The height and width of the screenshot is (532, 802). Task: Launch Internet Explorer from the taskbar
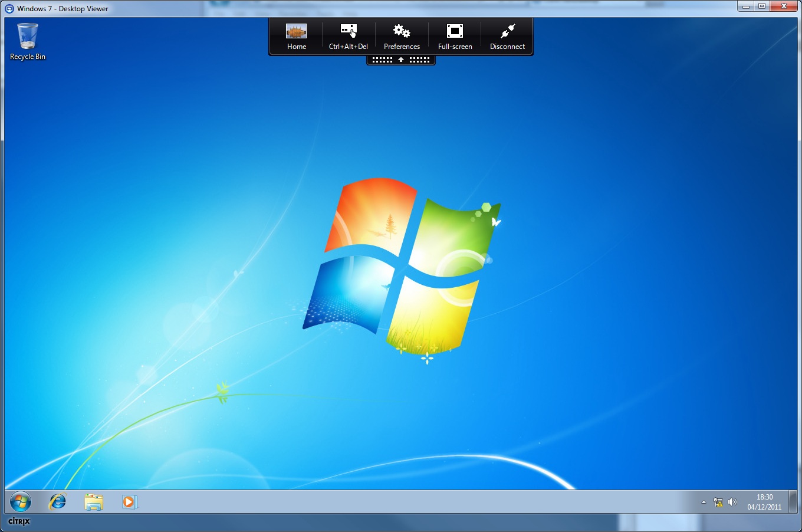tap(58, 502)
